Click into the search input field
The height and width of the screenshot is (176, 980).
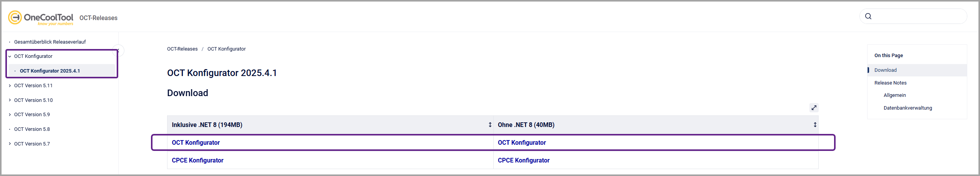[x=918, y=16]
